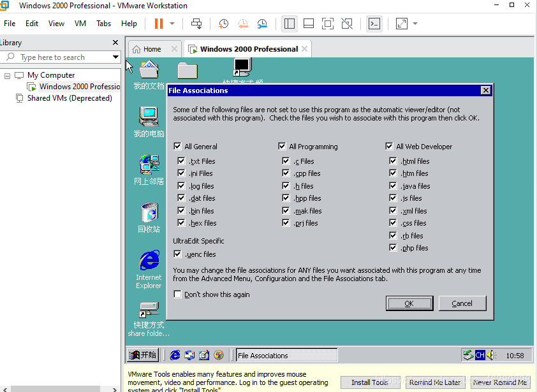The height and width of the screenshot is (392, 537).
Task: Enter full screen mode
Action: 328,24
